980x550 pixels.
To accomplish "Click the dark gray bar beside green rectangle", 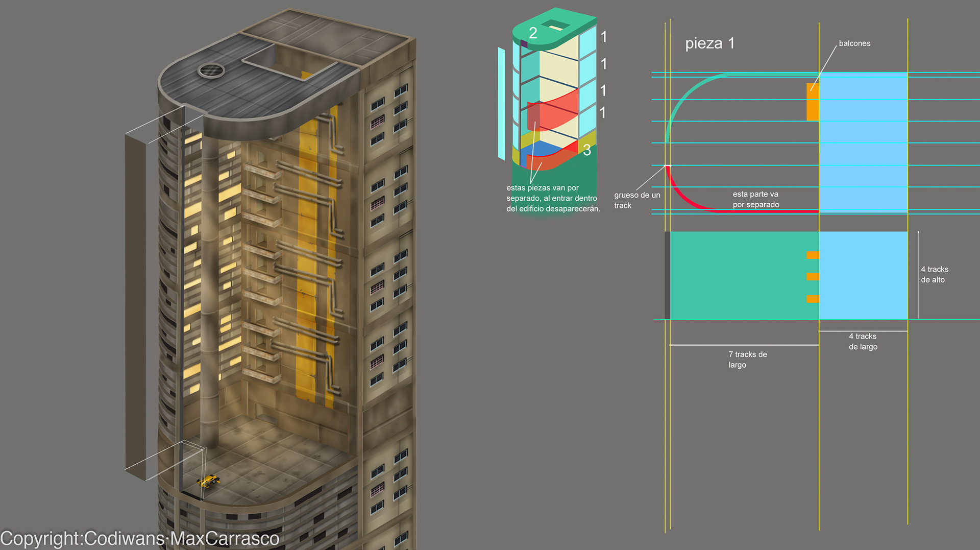I will click(x=667, y=276).
